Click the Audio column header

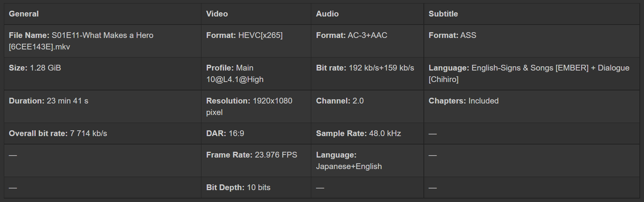(x=327, y=14)
